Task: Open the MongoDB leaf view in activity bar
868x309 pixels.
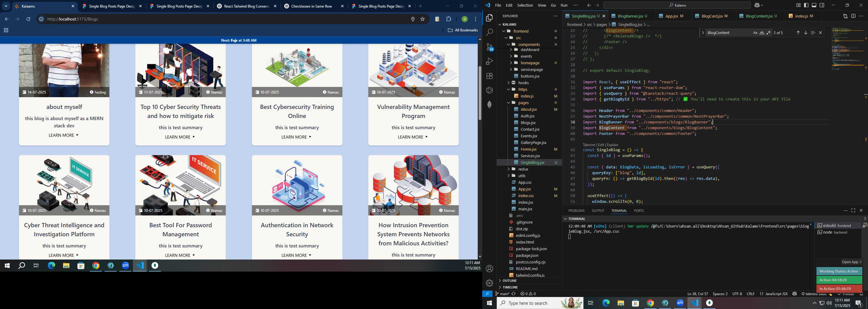Action: [489, 105]
